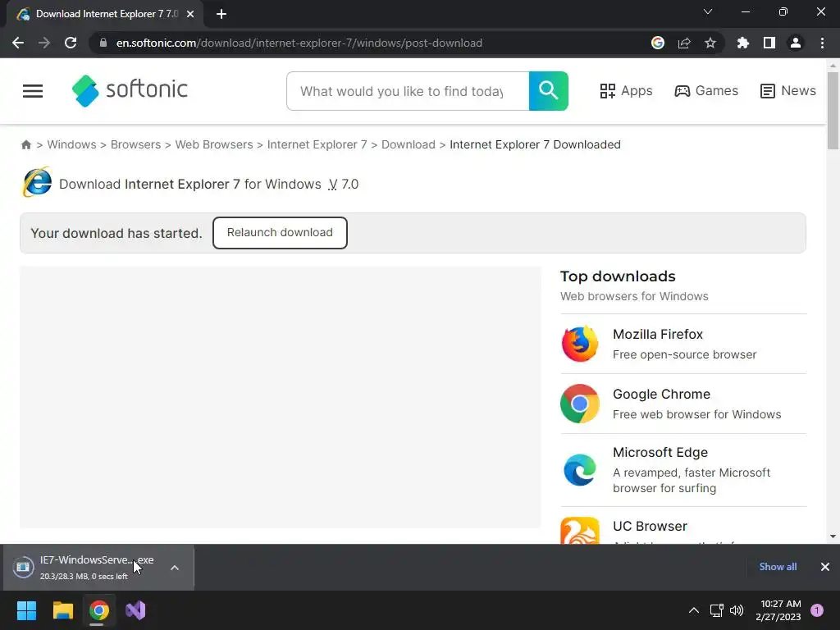Click the browser forward arrow
The width and height of the screenshot is (840, 630).
click(44, 43)
